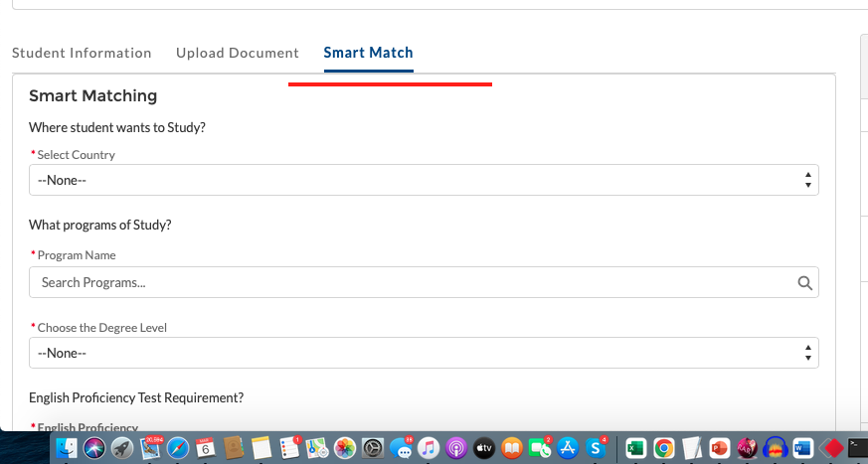The image size is (868, 464).
Task: Open Contacts book icon in dock
Action: [x=234, y=448]
